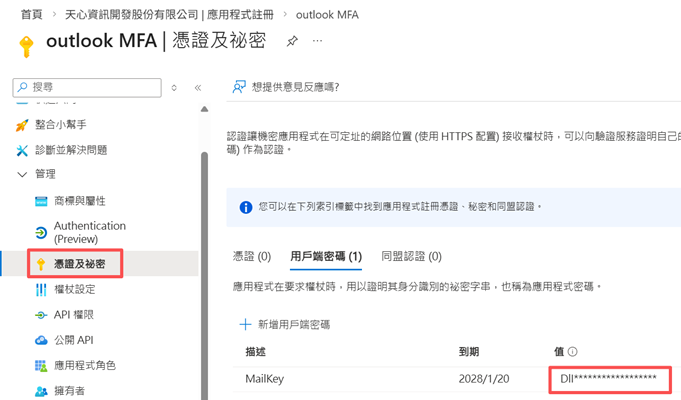Open 診斷並解決問題 in sidebar
The image size is (681, 400).
click(x=70, y=150)
